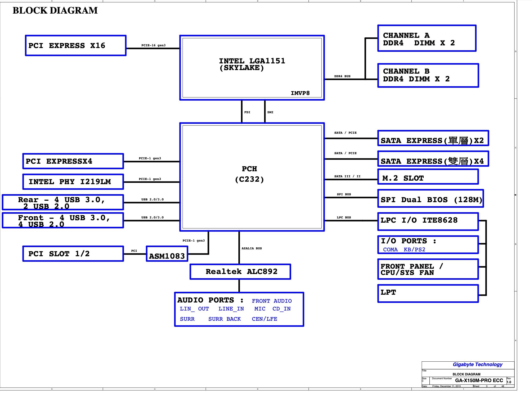The width and height of the screenshot is (532, 399).
Task: Click Gigabyte Technology in title block
Action: (478, 365)
